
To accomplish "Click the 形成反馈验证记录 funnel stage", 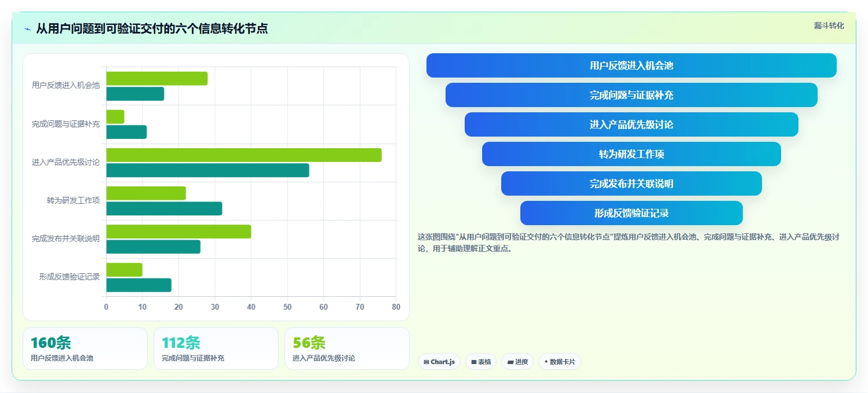I will click(x=632, y=213).
